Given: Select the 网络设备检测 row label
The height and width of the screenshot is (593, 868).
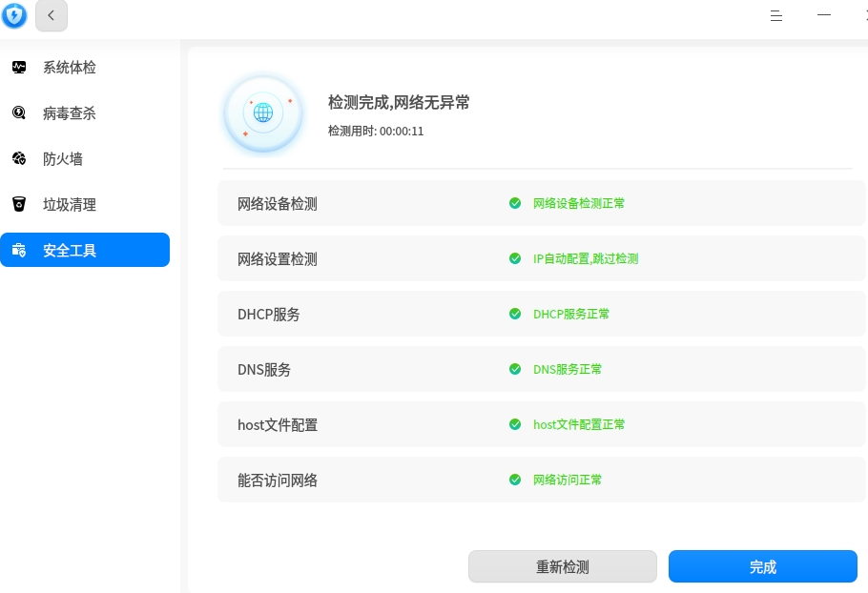Looking at the screenshot, I should [x=278, y=204].
